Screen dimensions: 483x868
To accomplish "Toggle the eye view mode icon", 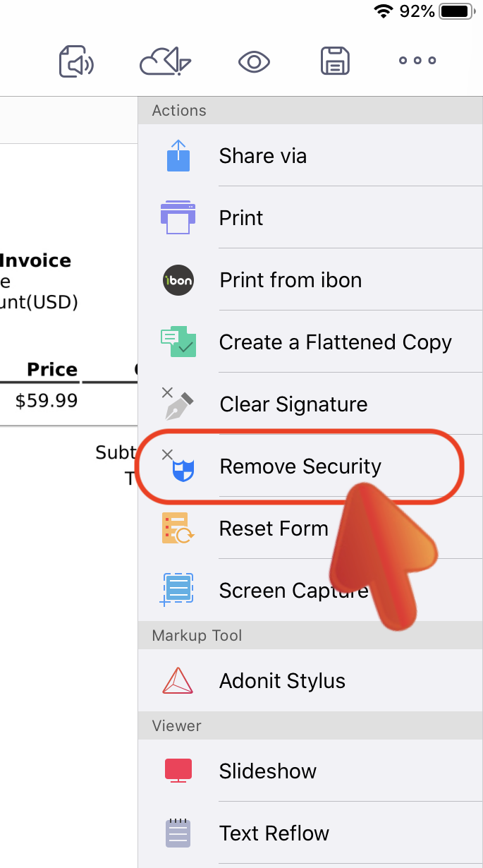I will (255, 62).
